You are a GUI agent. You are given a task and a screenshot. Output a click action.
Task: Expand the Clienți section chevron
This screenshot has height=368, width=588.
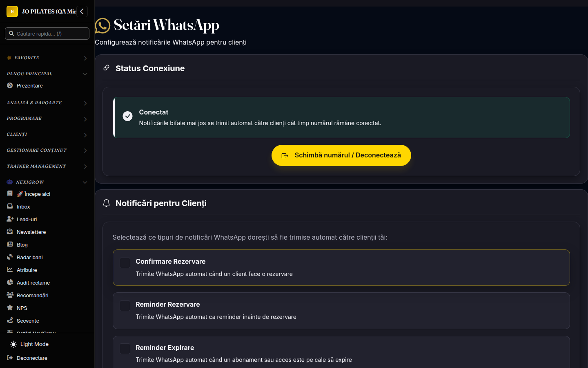pyautogui.click(x=85, y=135)
